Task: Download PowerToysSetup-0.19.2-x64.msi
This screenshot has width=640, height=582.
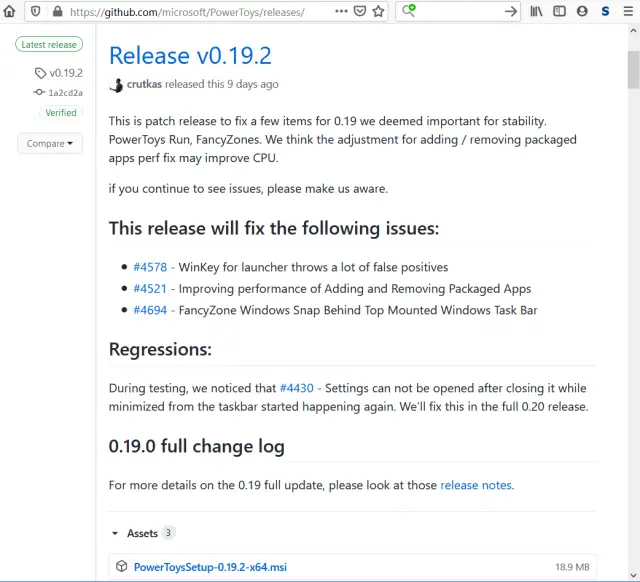Action: click(x=210, y=567)
